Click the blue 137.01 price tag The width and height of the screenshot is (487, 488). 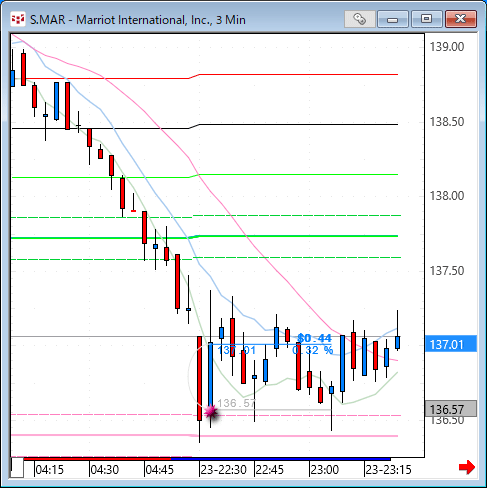451,344
